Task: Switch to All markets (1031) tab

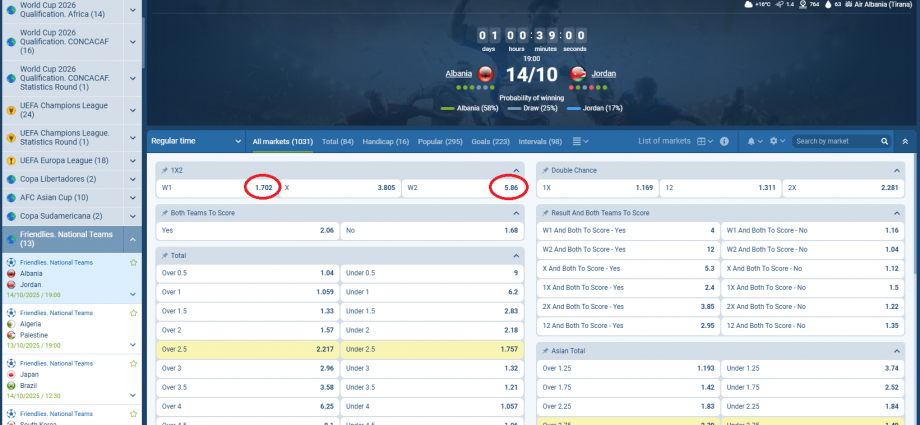Action: click(283, 141)
